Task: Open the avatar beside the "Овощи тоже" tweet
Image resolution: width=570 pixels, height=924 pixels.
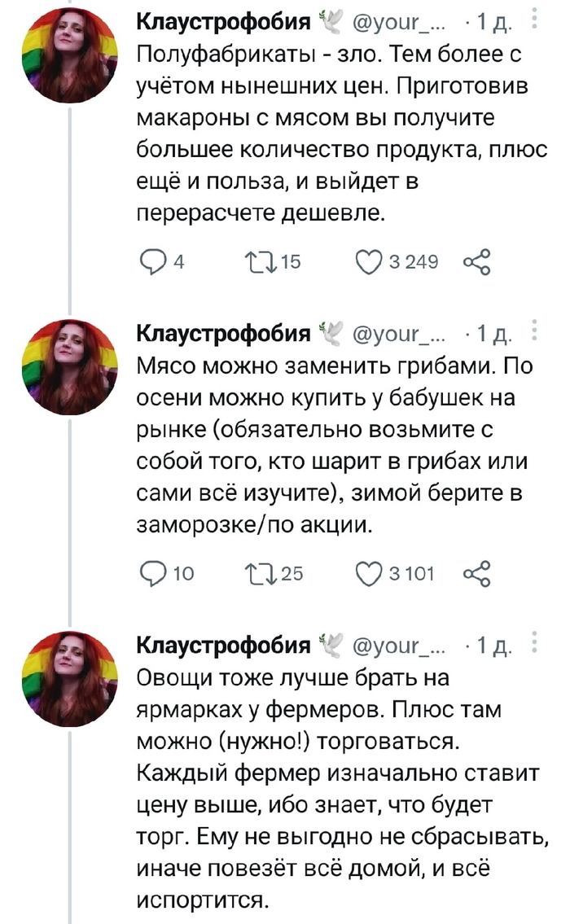Action: (69, 681)
